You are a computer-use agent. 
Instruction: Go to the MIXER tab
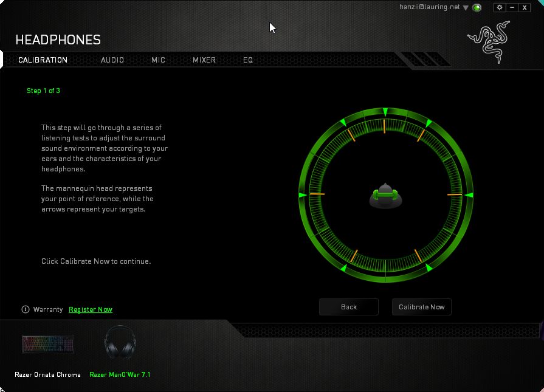click(x=204, y=60)
